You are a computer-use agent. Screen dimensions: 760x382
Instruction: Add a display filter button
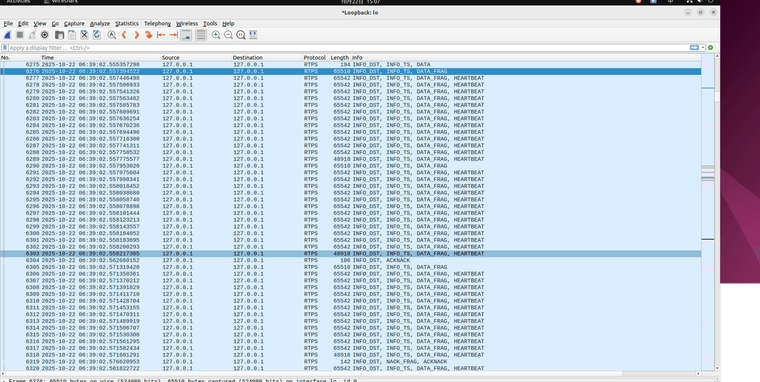point(711,48)
